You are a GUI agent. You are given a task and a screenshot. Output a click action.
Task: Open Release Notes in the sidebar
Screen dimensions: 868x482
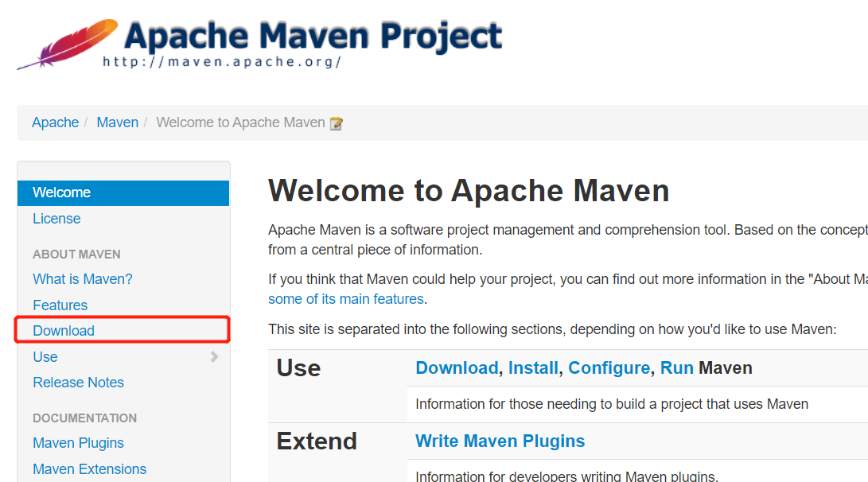(78, 383)
